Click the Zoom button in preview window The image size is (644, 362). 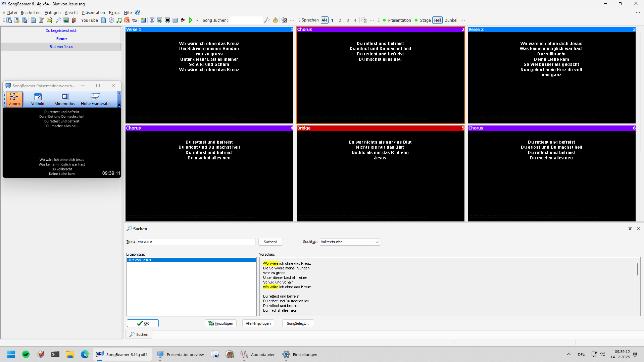[x=14, y=99]
